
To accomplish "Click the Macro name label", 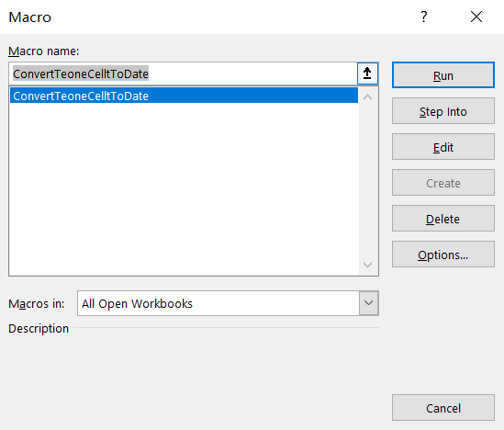I will click(x=44, y=51).
